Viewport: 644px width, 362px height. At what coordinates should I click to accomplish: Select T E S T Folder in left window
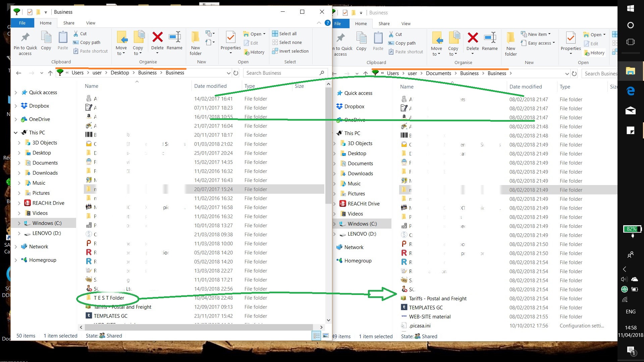[109, 298]
